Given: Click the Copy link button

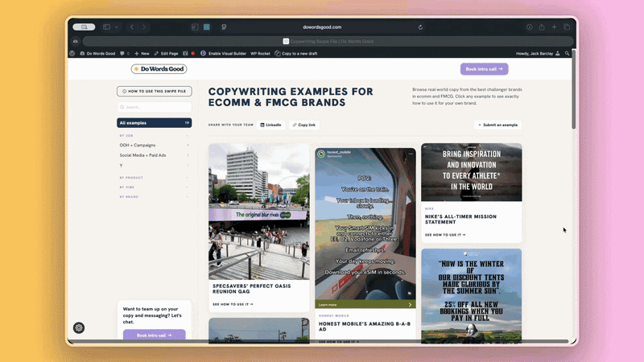Looking at the screenshot, I should [304, 125].
